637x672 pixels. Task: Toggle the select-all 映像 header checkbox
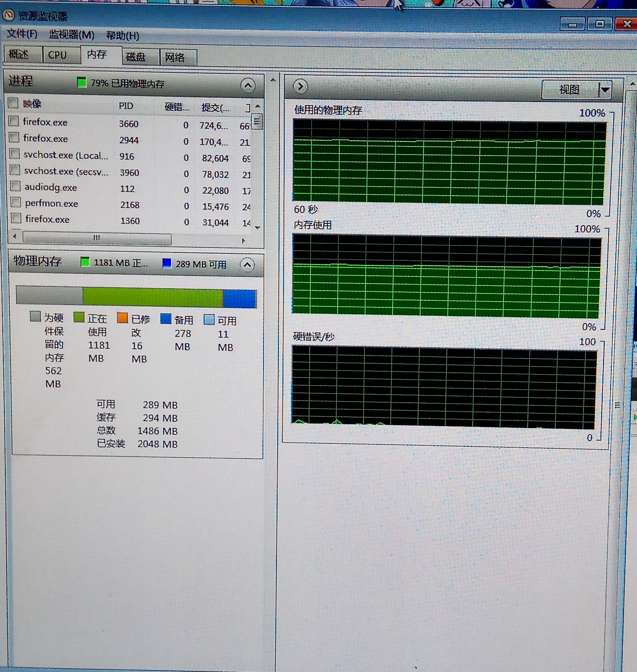coord(13,102)
